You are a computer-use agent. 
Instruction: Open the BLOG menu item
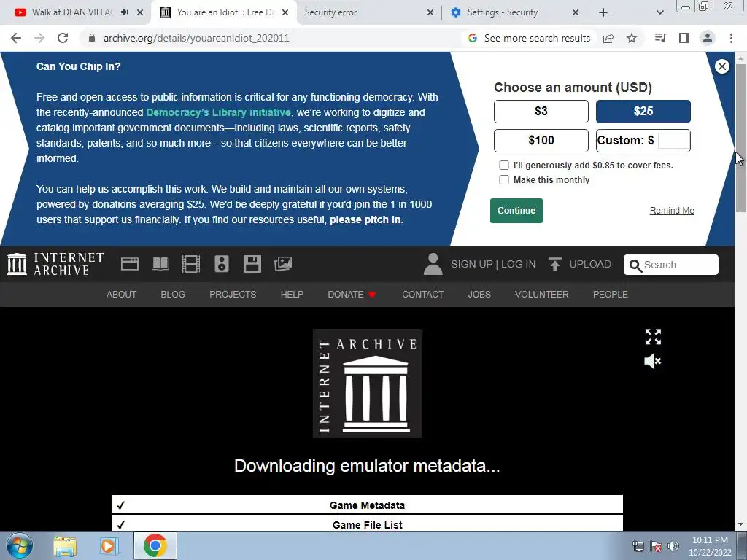pos(173,295)
